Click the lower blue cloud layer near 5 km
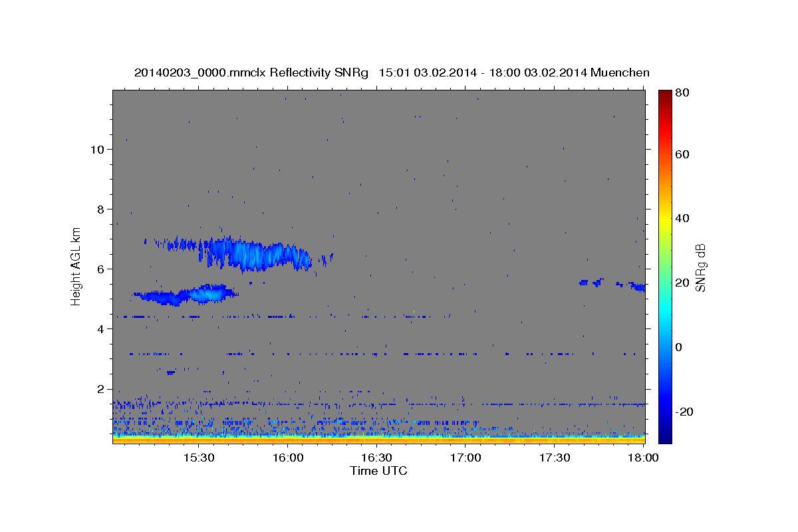Image resolution: width=798 pixels, height=532 pixels. click(185, 295)
